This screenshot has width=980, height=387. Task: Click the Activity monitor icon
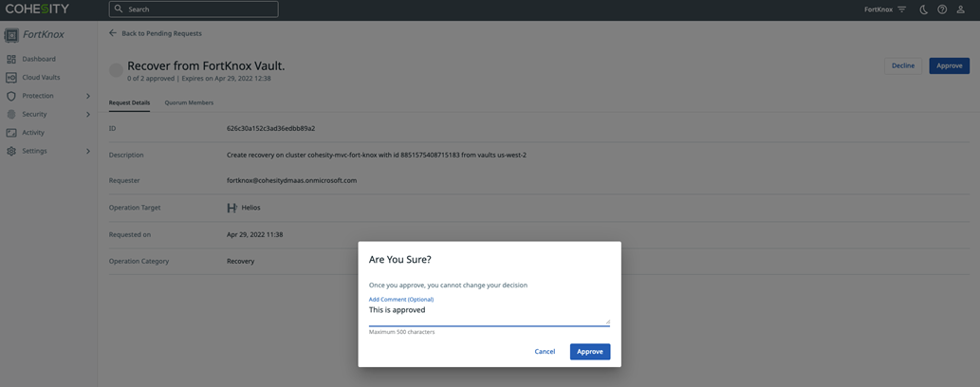pyautogui.click(x=10, y=133)
